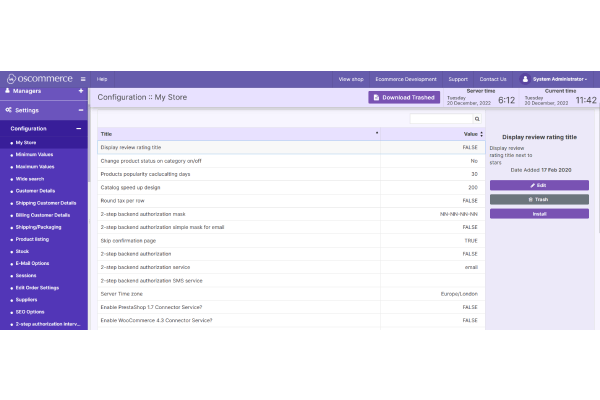
Task: Open Shipping/Packaging configuration
Action: click(x=38, y=227)
